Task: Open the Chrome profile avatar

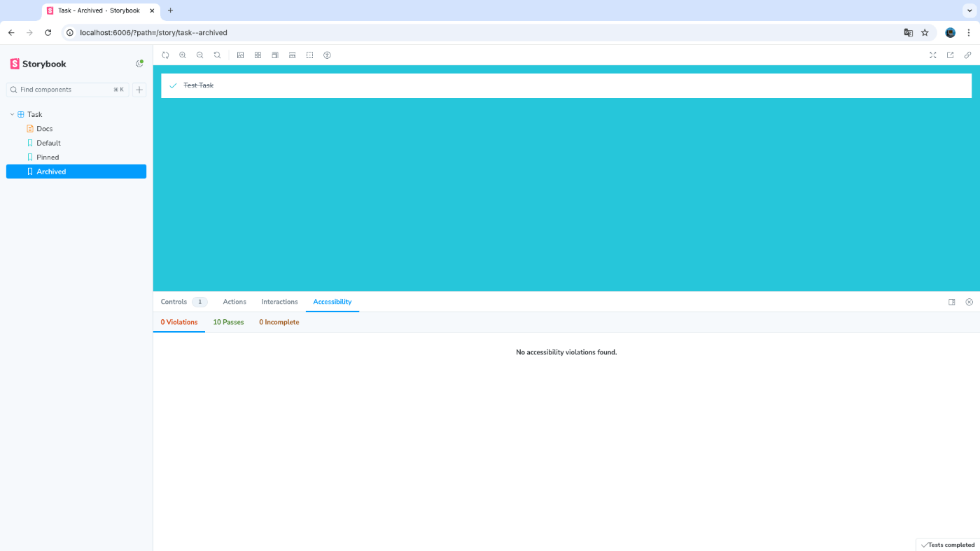Action: pyautogui.click(x=950, y=32)
